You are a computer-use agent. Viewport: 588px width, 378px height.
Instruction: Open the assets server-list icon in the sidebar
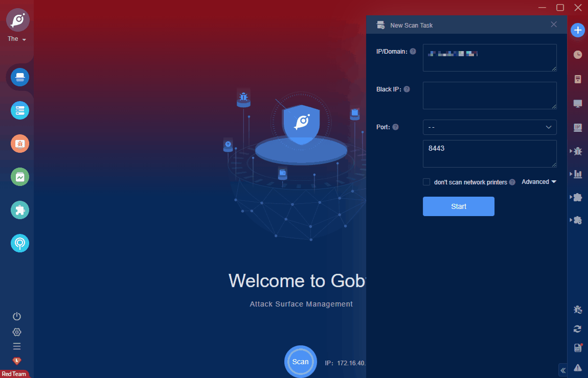(x=20, y=110)
